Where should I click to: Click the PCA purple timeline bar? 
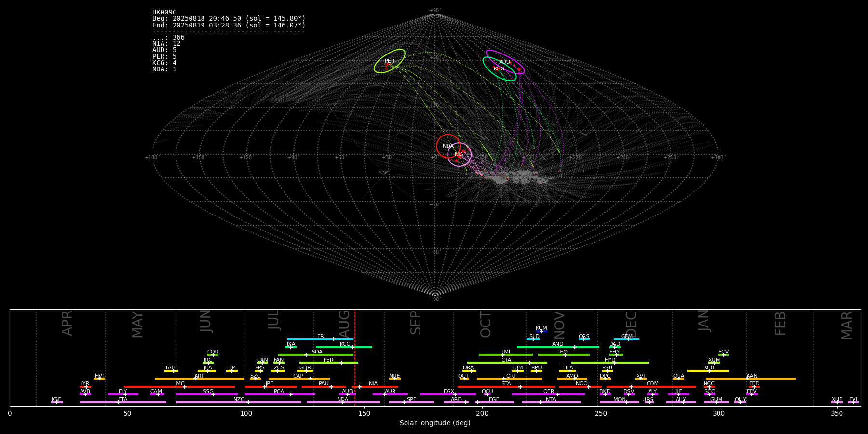pos(280,394)
